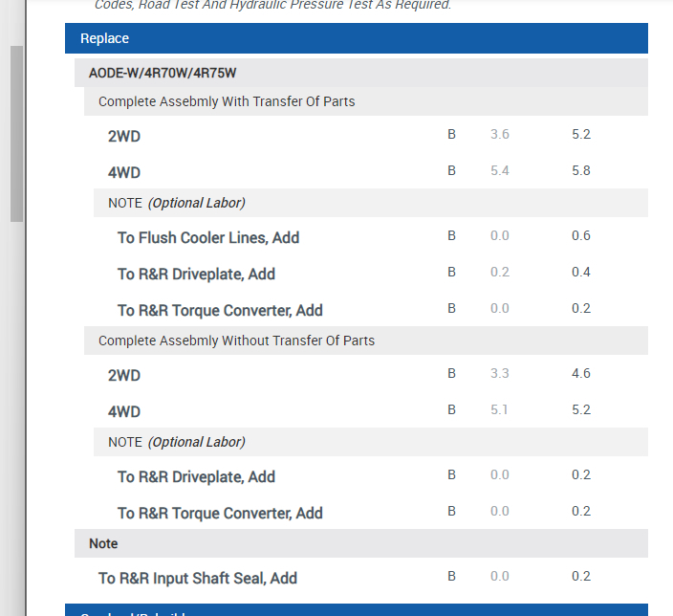Image resolution: width=673 pixels, height=616 pixels.
Task: Click Complete Assembly Without Transfer Of Parts heading
Action: tap(236, 341)
